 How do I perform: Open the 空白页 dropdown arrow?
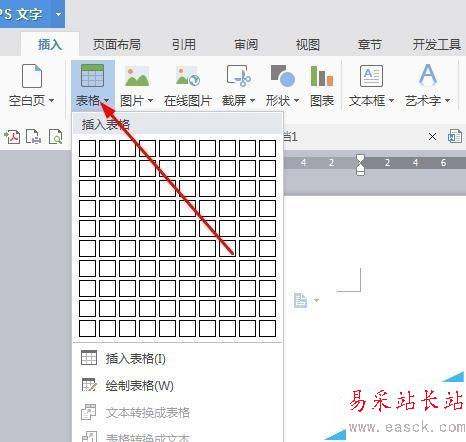[x=51, y=100]
